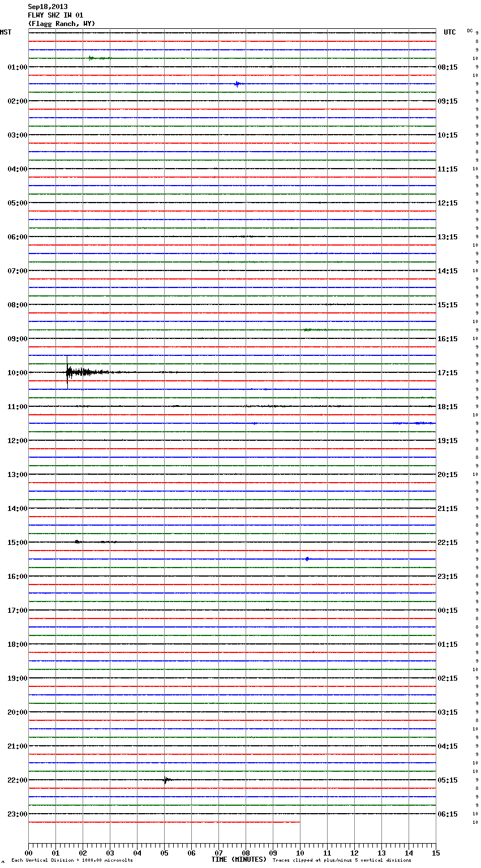Click the 08:15 UTC time label
Image resolution: width=481 pixels, height=868 pixels.
tap(448, 67)
